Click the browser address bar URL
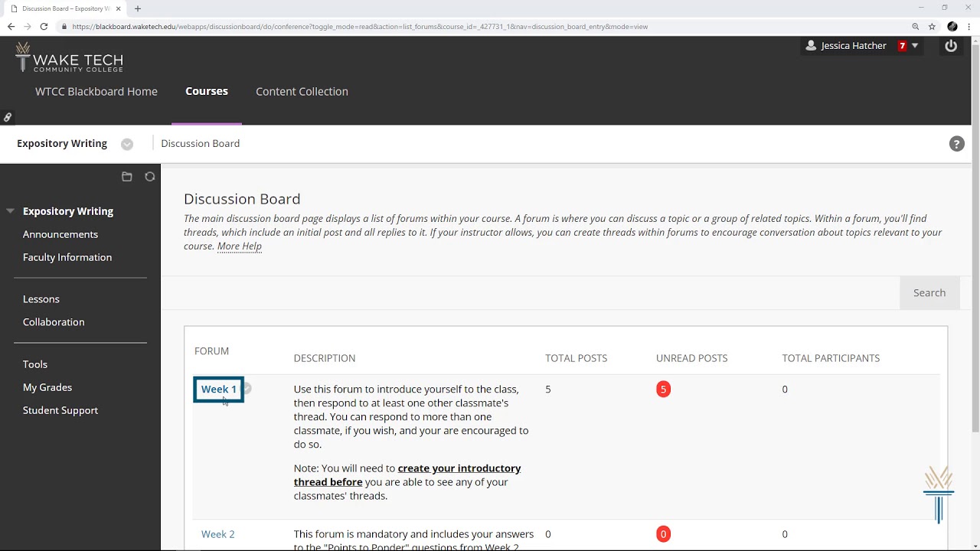Screen dimensions: 980x551 tap(360, 26)
